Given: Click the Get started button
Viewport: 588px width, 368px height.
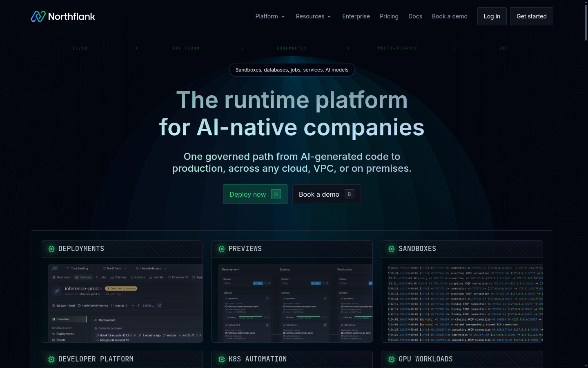Looking at the screenshot, I should click(x=532, y=16).
